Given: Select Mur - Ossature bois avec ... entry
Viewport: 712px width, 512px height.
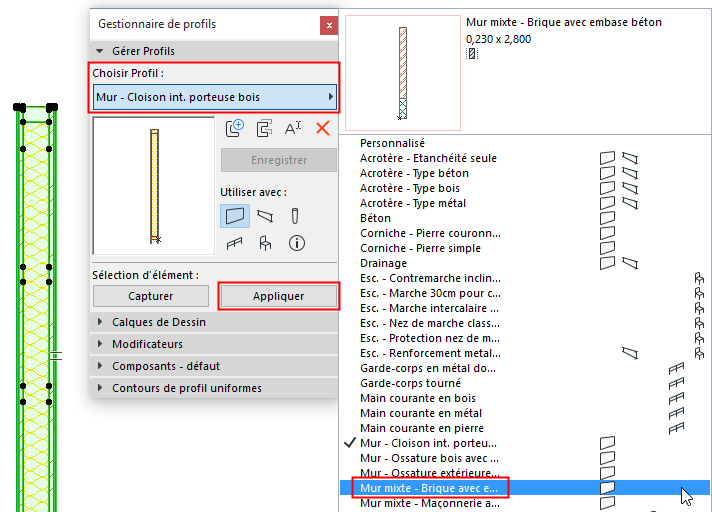Looking at the screenshot, I should pos(525,458).
